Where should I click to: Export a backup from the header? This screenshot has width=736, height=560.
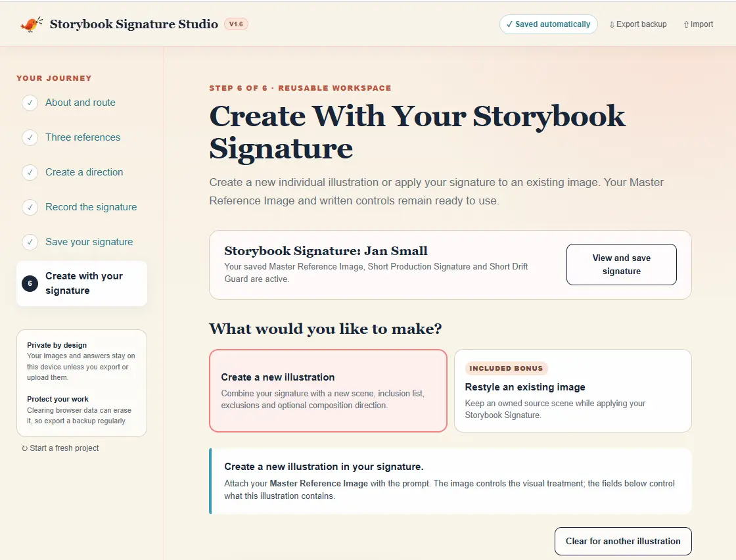pyautogui.click(x=638, y=24)
